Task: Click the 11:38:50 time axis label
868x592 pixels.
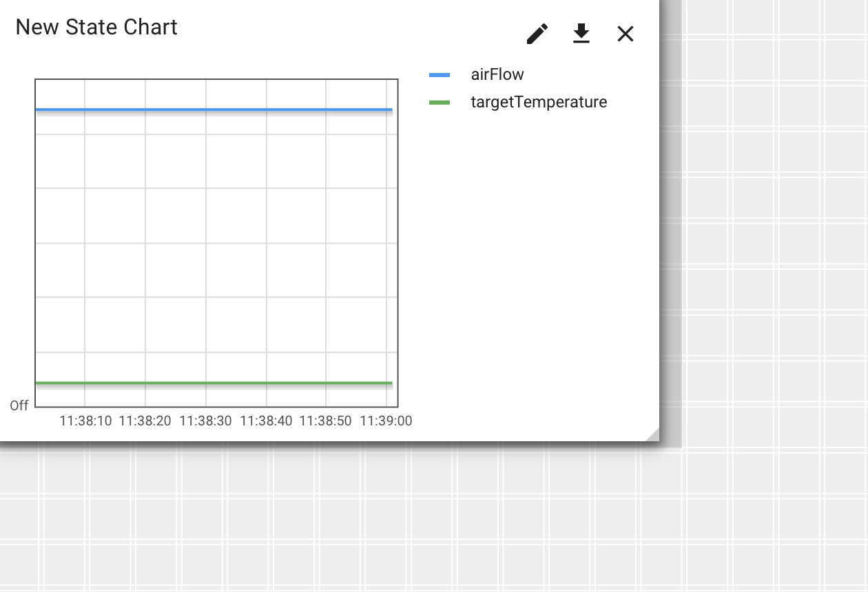Action: click(x=326, y=421)
